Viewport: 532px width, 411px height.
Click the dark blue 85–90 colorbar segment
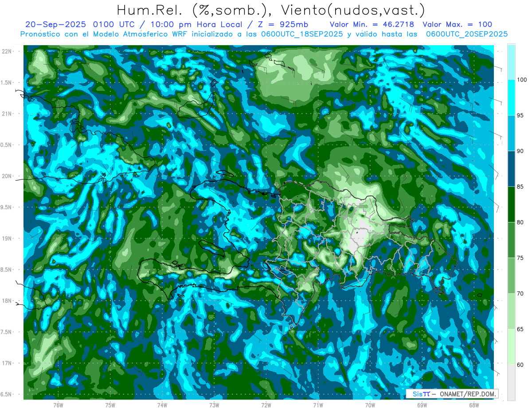[511, 168]
